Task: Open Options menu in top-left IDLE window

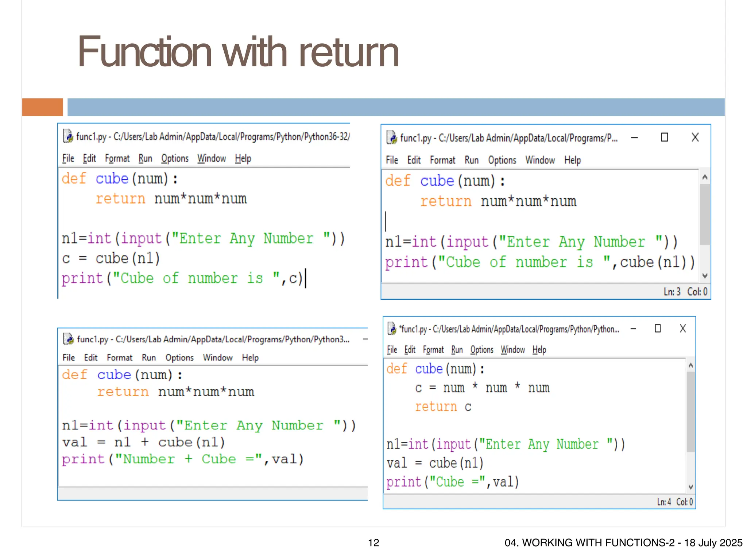Action: coord(175,158)
